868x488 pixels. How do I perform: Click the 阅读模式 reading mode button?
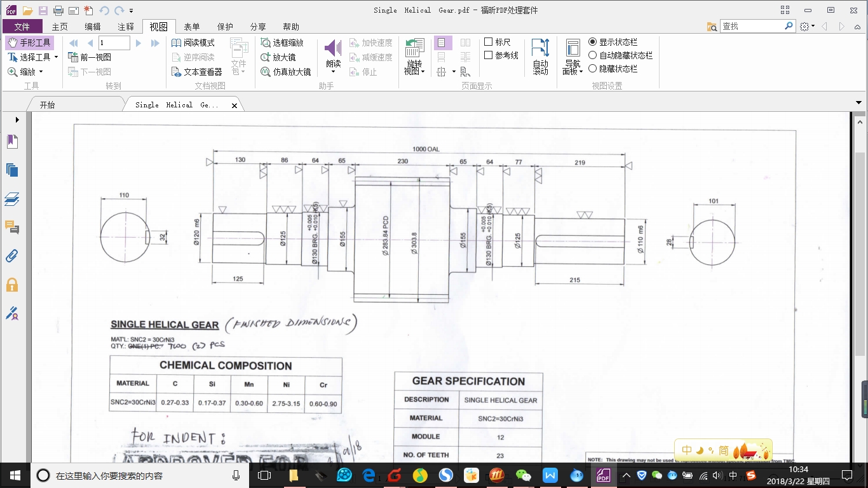pos(193,43)
